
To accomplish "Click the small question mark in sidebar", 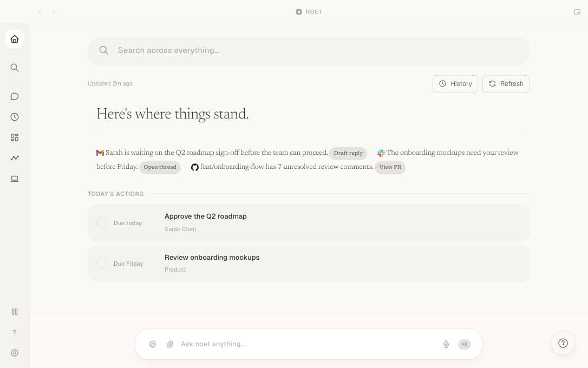I will (x=14, y=332).
